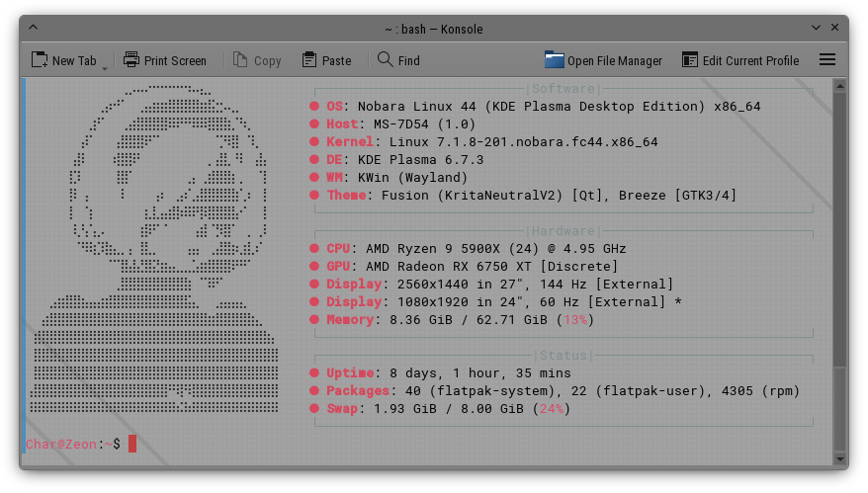
Task: Click the Copy toolbar button
Action: pyautogui.click(x=257, y=60)
